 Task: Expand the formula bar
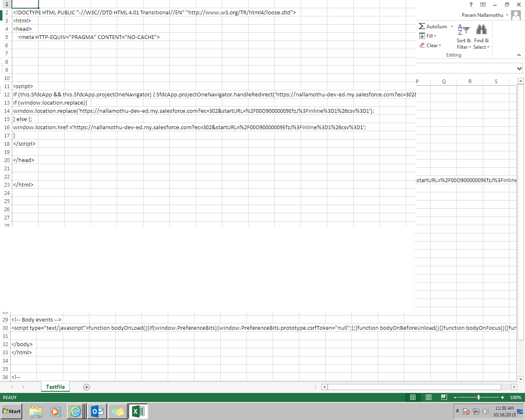coord(519,68)
